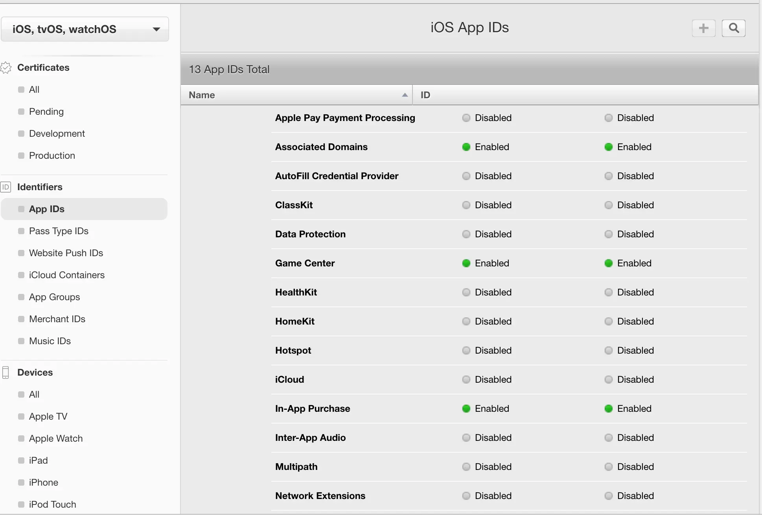Click the green Enabled dot for Game Center

click(x=466, y=263)
